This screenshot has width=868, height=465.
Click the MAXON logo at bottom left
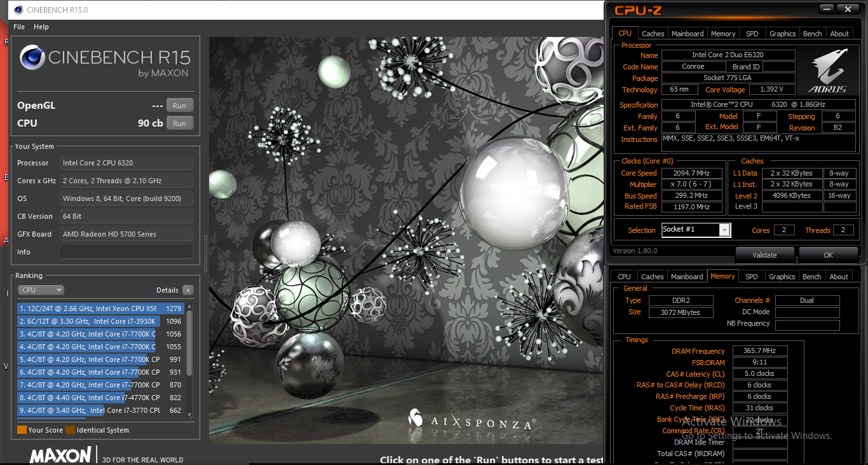coord(60,455)
